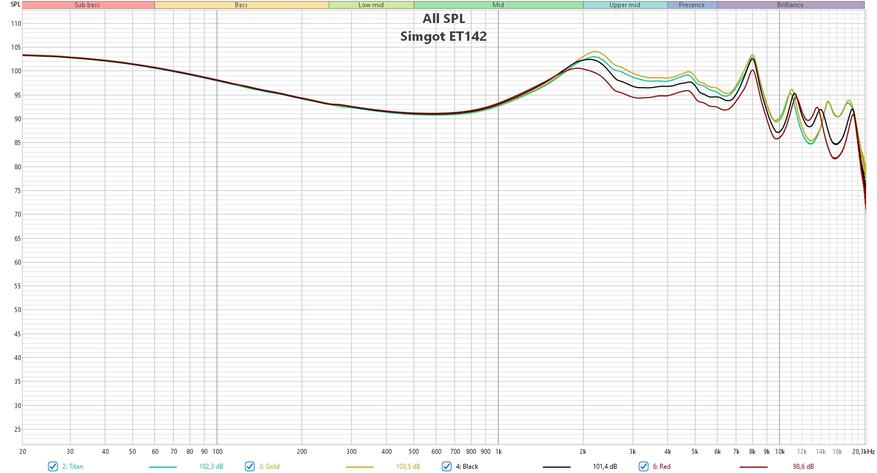This screenshot has height=473, width=877.
Task: Click the black line color swatch in legend
Action: coord(557,467)
